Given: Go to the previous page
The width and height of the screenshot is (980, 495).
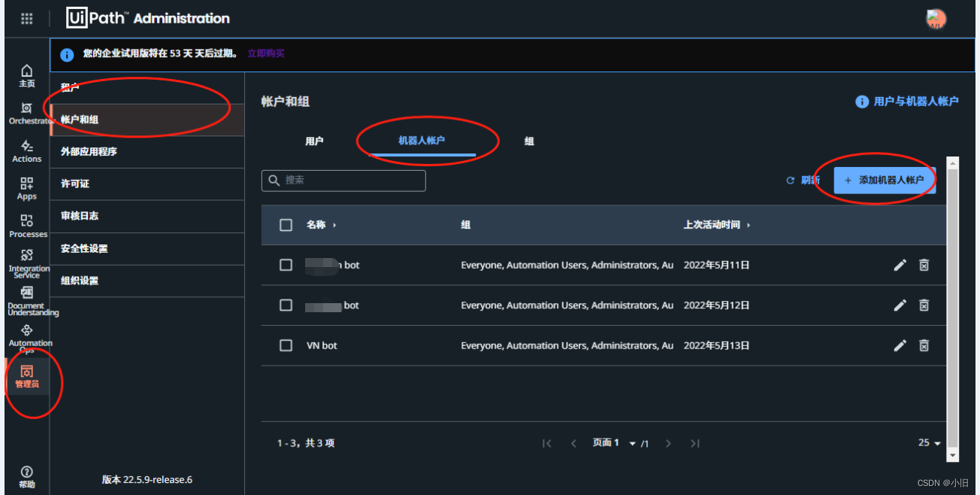Looking at the screenshot, I should pos(573,443).
